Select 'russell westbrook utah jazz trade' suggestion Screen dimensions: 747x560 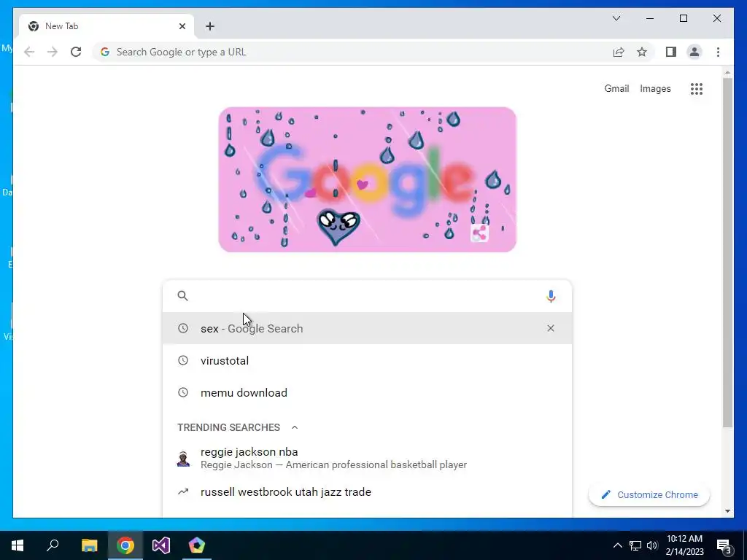tap(367, 492)
